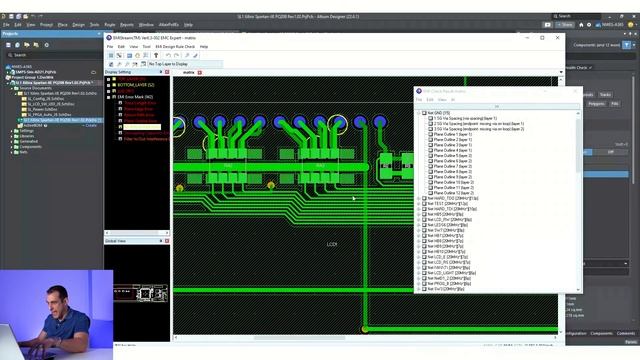Toggle checkbox for Net HARD_TDO row
The image size is (640, 360).
pyautogui.click(x=424, y=198)
